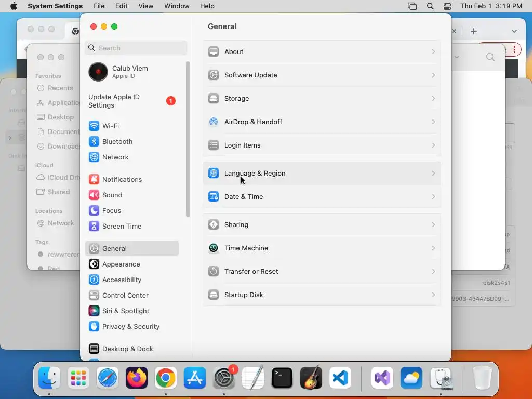Screen dimensions: 532x399
Task: Click the Settings search field
Action: click(x=136, y=48)
